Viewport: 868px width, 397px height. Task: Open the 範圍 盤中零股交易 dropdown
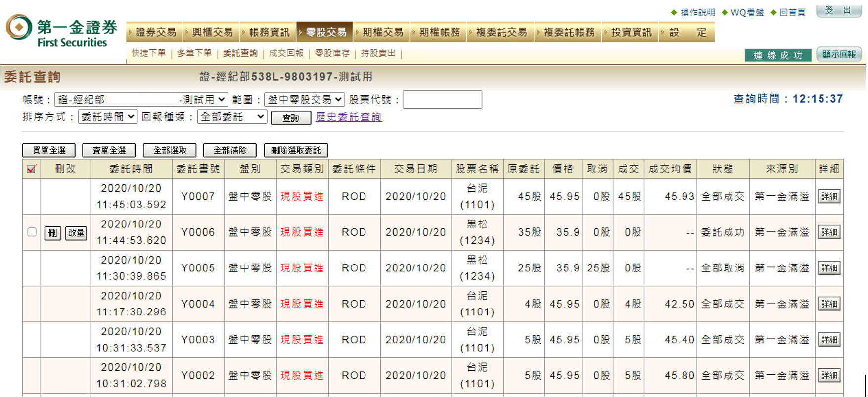coord(304,100)
